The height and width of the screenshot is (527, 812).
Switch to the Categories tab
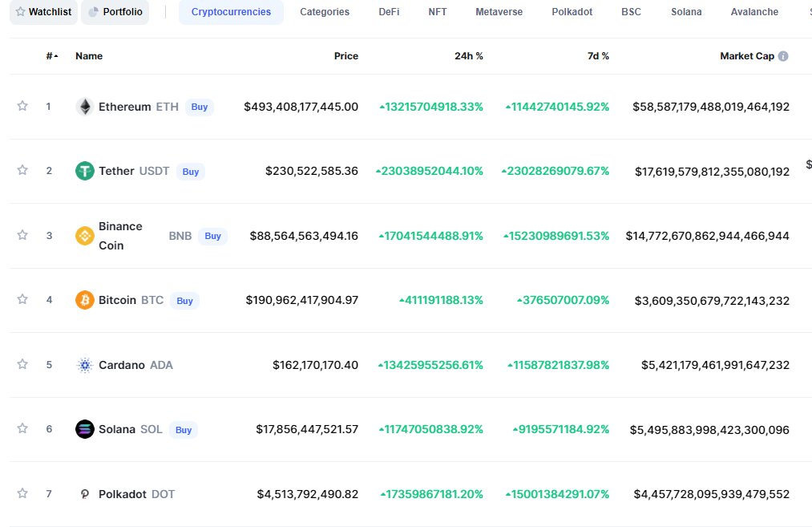[x=325, y=11]
